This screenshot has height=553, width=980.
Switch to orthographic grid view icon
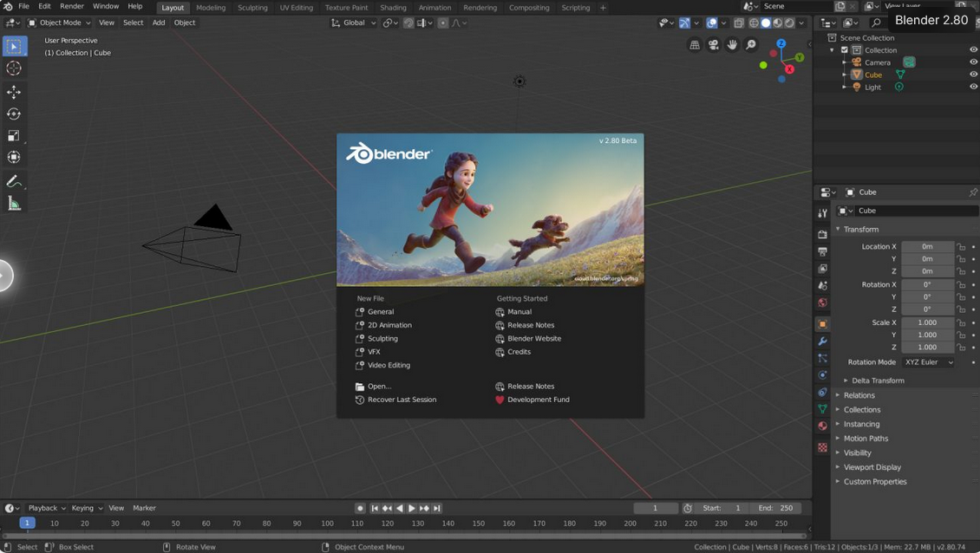[695, 44]
